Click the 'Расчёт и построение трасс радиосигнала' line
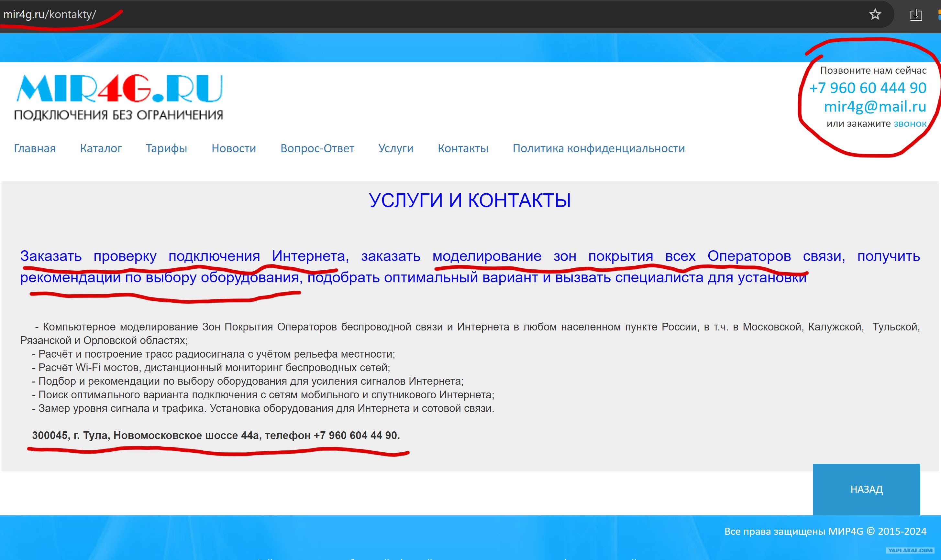This screenshot has height=560, width=941. (213, 354)
